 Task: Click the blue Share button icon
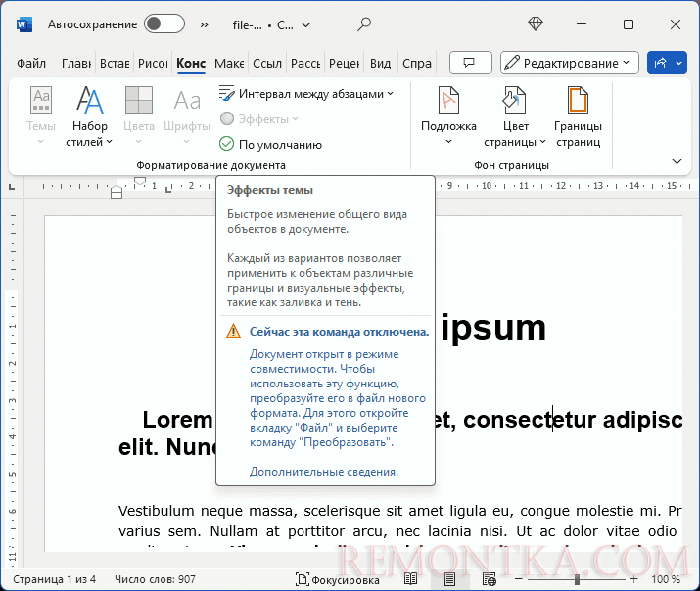(x=660, y=63)
